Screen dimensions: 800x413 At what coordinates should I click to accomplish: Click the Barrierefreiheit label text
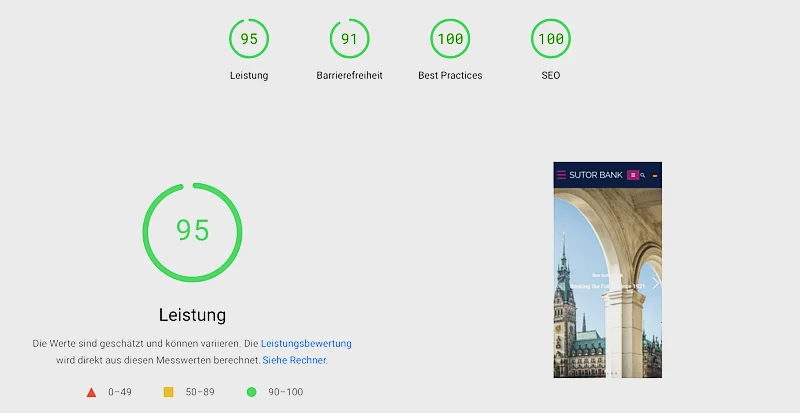(x=349, y=76)
